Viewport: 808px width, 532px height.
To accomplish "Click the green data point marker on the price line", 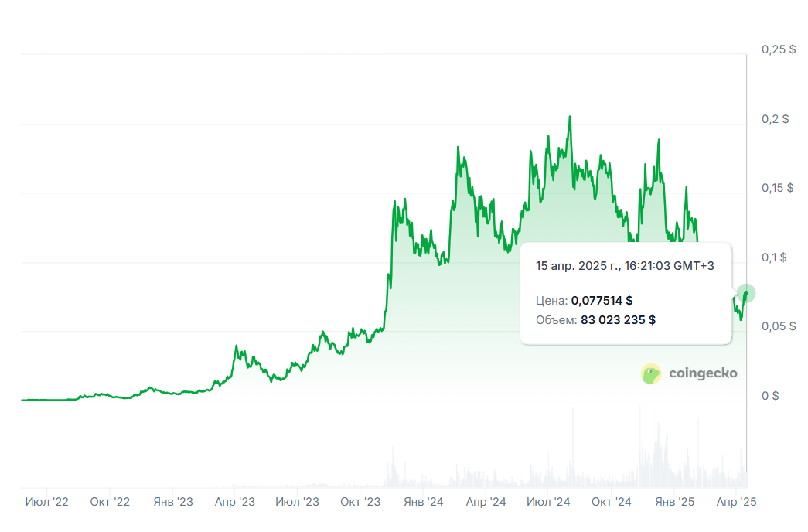I will (746, 293).
